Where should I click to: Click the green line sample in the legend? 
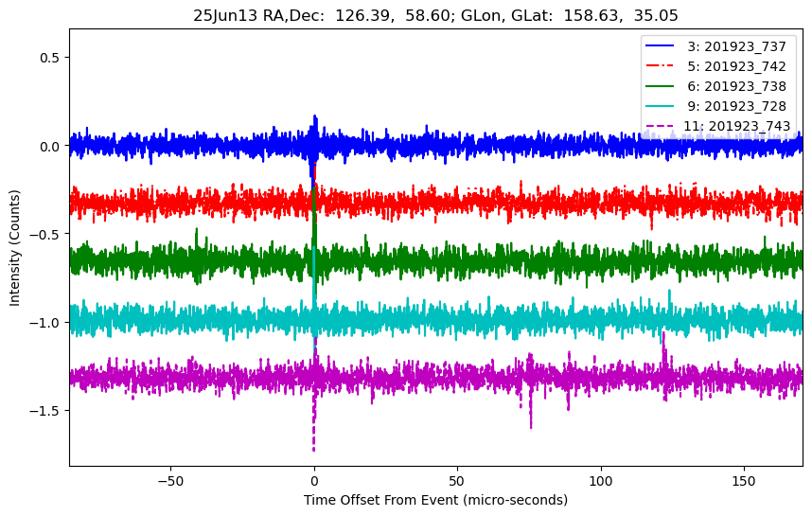660,85
